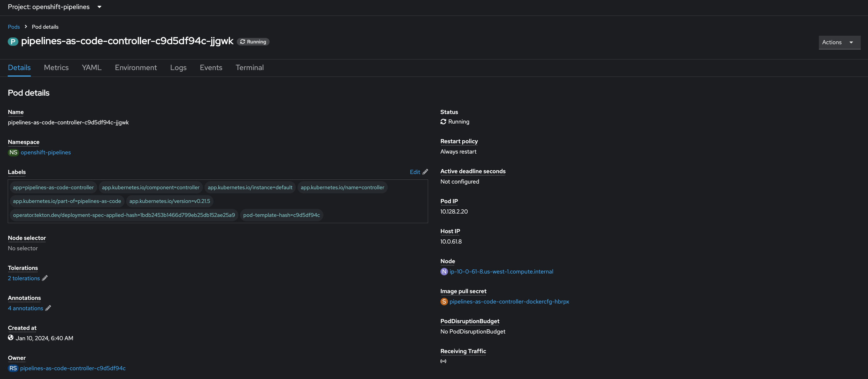The height and width of the screenshot is (379, 868).
Task: Click the RS ReplicaSet owner badge
Action: tap(13, 368)
